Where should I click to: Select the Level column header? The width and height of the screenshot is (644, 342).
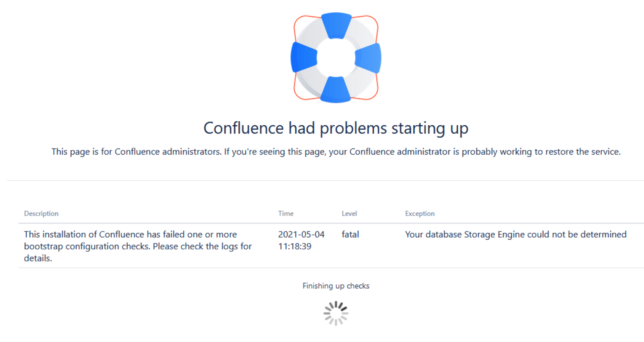coord(349,213)
